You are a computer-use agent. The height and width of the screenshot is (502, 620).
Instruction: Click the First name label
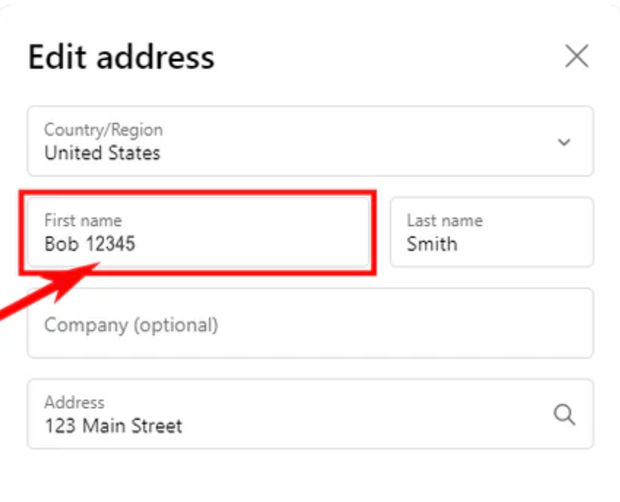coord(82,220)
